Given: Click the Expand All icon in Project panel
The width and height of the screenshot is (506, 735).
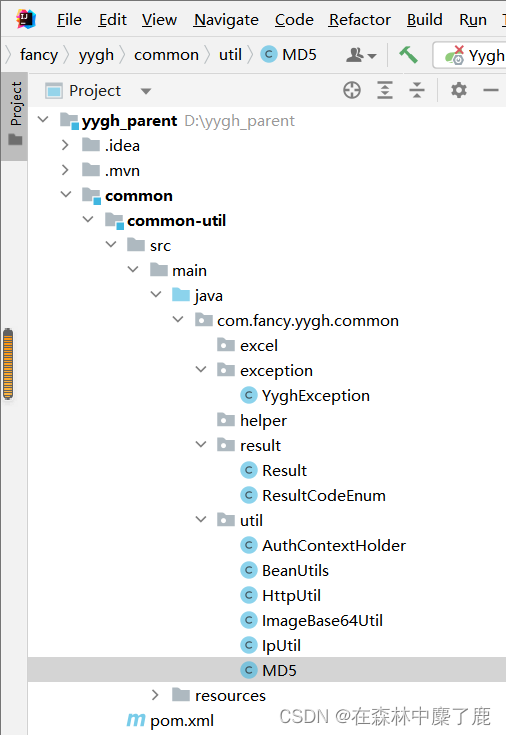Looking at the screenshot, I should pos(385,90).
